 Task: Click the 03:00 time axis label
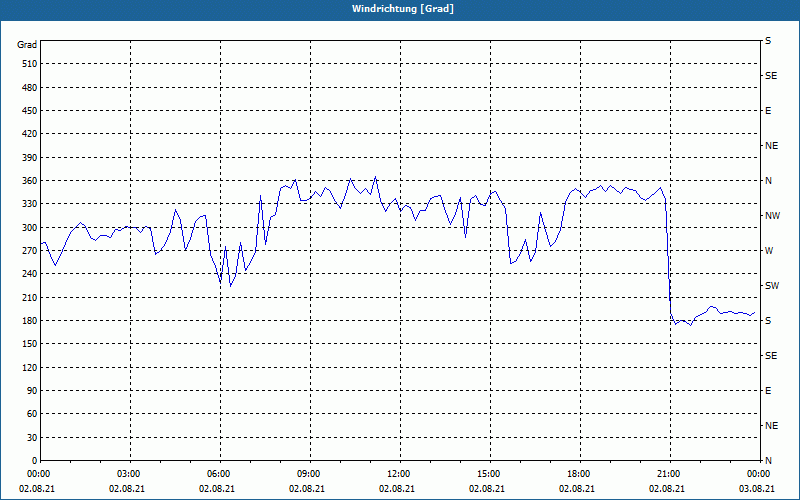(x=127, y=474)
